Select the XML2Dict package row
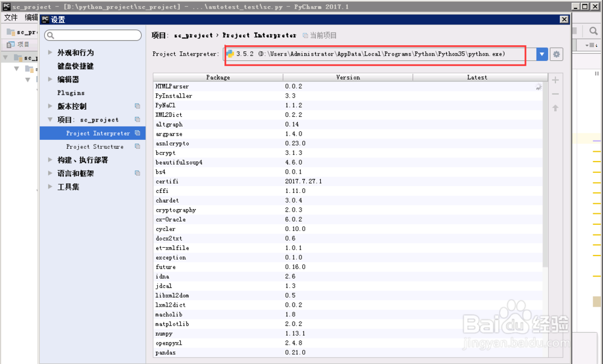 pyautogui.click(x=348, y=115)
